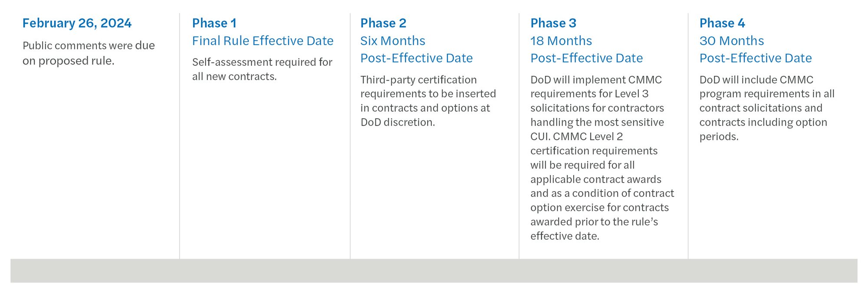Click the 30 Months subheading

point(731,41)
